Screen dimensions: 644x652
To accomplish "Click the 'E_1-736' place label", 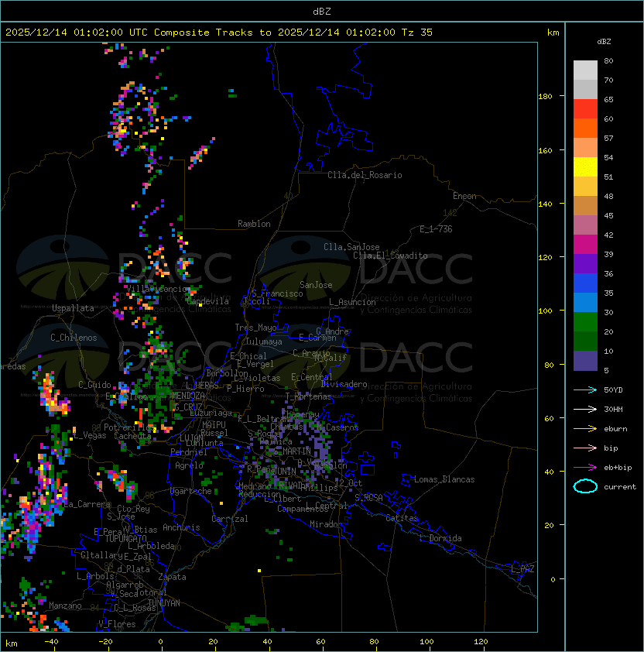I will (x=436, y=229).
